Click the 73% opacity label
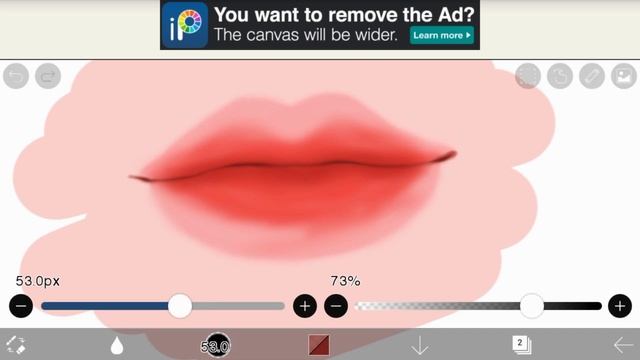640x360 pixels. [345, 281]
